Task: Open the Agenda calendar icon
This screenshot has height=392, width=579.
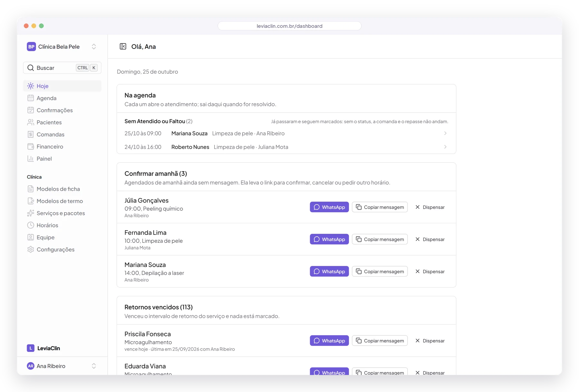Action: coord(31,98)
